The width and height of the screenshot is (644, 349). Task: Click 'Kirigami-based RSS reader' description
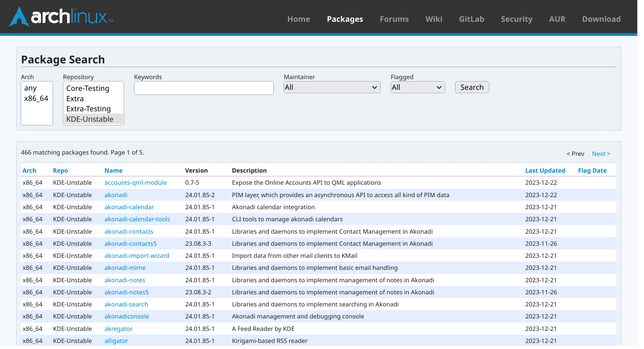point(270,341)
